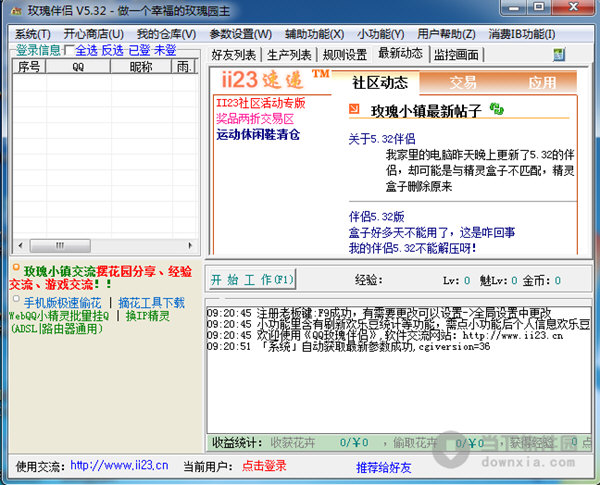Open the 用户帮助(Z) menu
Screen dimensions: 600x485
[x=446, y=34]
